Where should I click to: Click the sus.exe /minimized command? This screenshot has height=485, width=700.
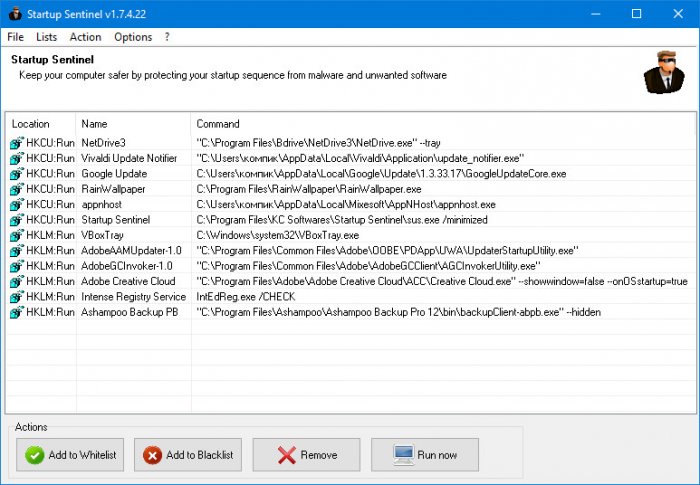pyautogui.click(x=342, y=220)
